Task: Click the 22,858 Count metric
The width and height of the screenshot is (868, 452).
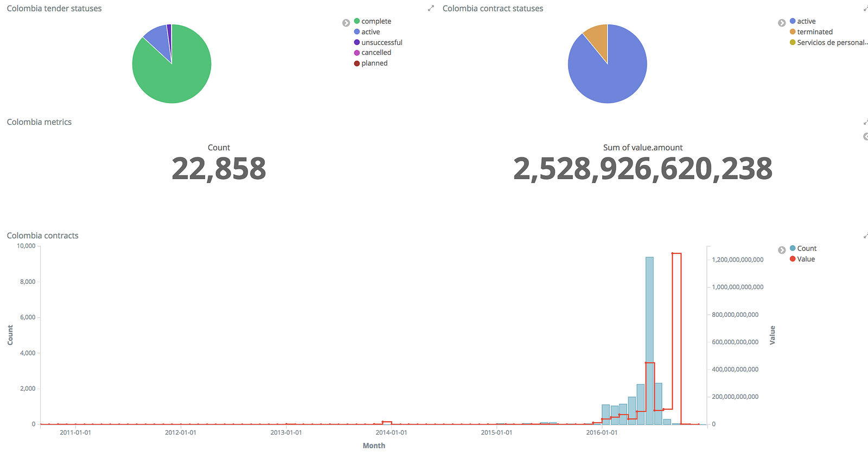Action: (219, 169)
